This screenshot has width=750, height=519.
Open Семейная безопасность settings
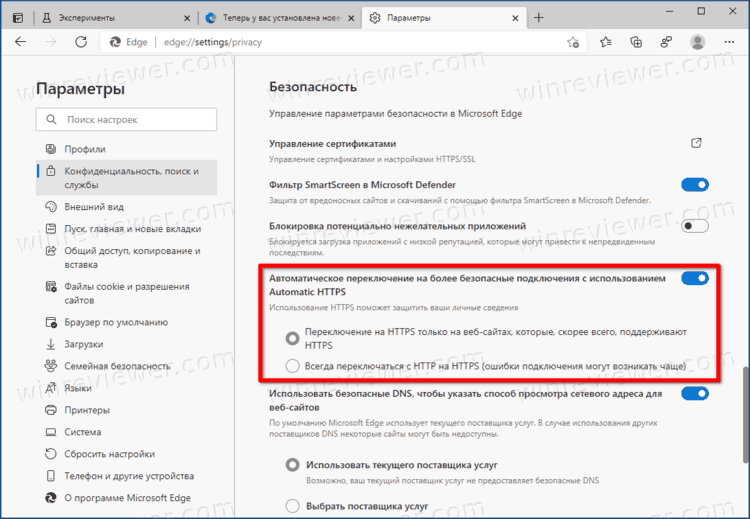[x=126, y=366]
